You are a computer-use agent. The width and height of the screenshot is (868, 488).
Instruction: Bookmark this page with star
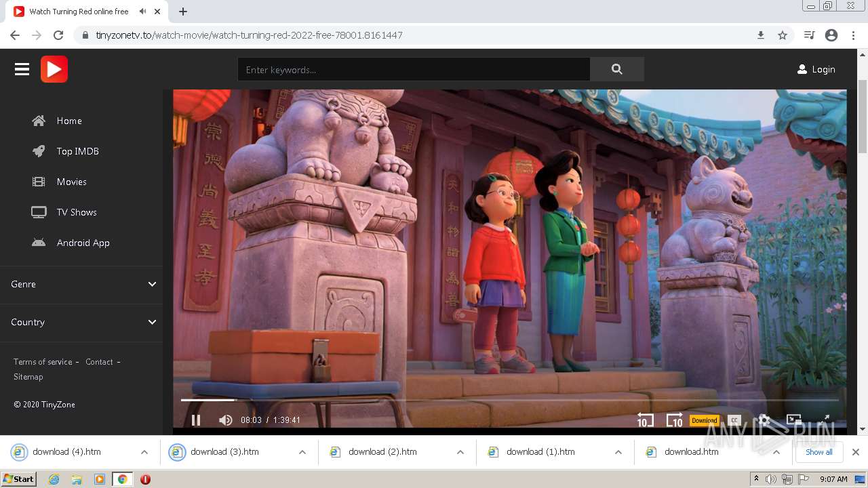(783, 35)
